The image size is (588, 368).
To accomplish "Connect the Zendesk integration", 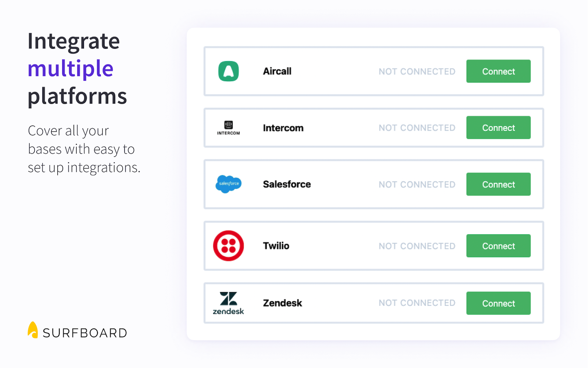I will [498, 303].
